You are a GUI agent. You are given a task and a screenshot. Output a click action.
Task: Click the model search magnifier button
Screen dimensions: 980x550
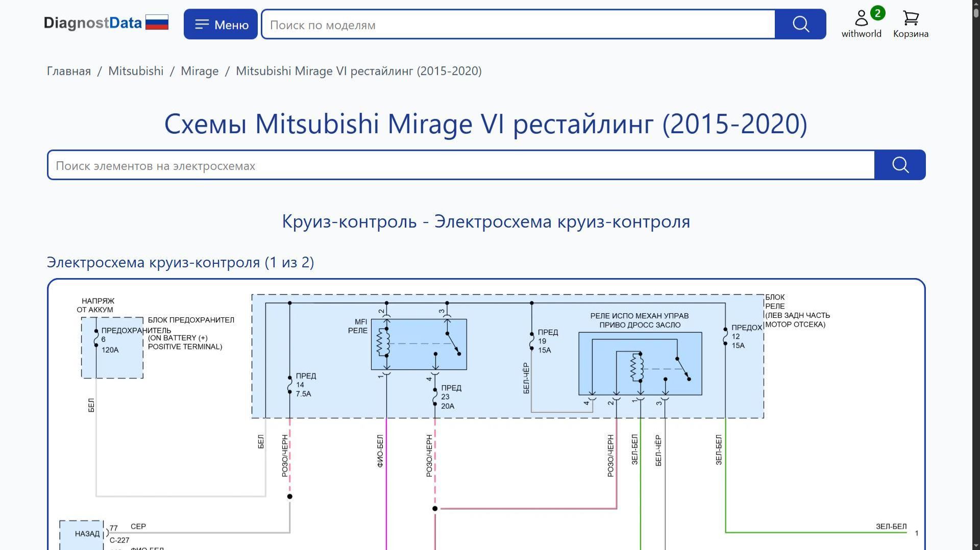800,24
